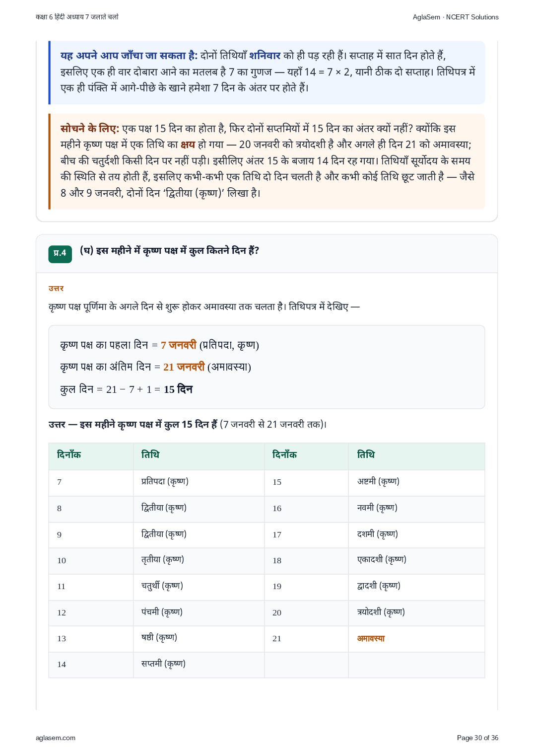Click the second दिनाँक column header
The width and height of the screenshot is (534, 756).
point(306,456)
